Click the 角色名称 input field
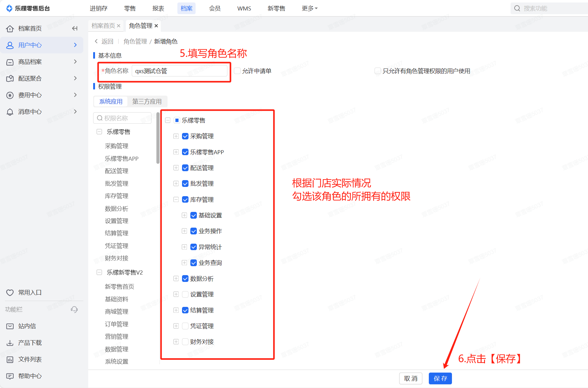The height and width of the screenshot is (388, 588). coord(180,71)
